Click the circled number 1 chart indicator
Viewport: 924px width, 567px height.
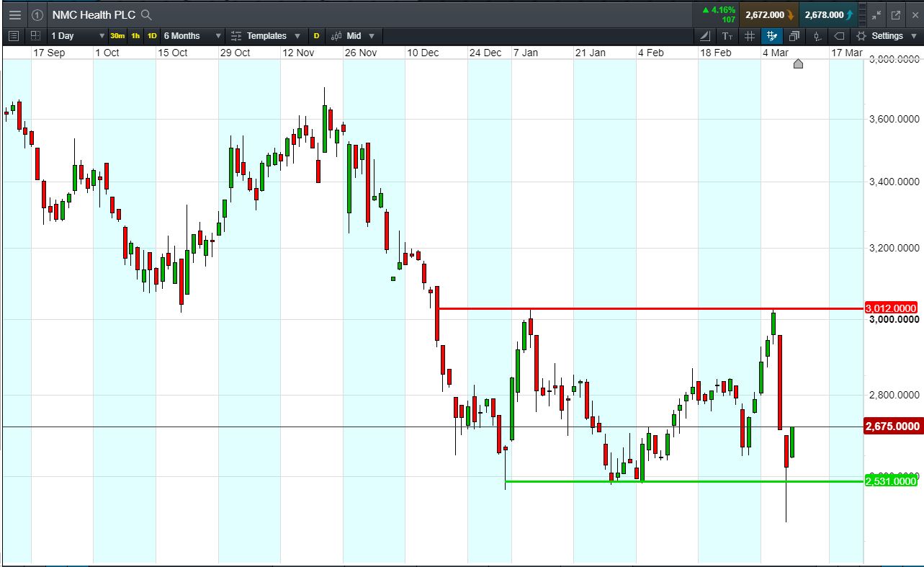[x=37, y=14]
